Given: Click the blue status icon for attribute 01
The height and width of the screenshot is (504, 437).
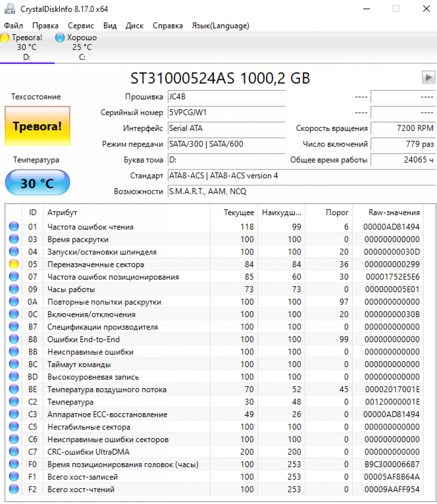Looking at the screenshot, I should click(14, 227).
